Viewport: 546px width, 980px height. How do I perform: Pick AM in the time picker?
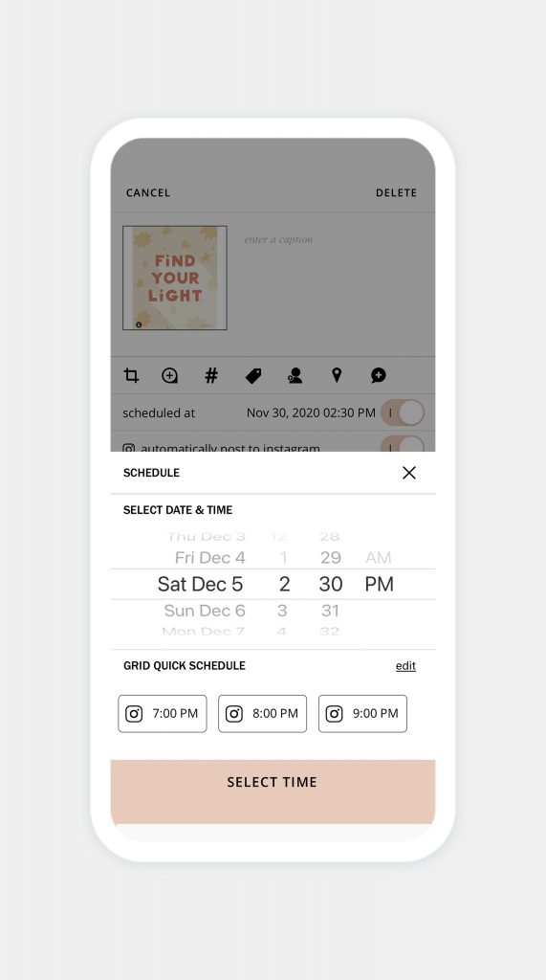pyautogui.click(x=379, y=558)
